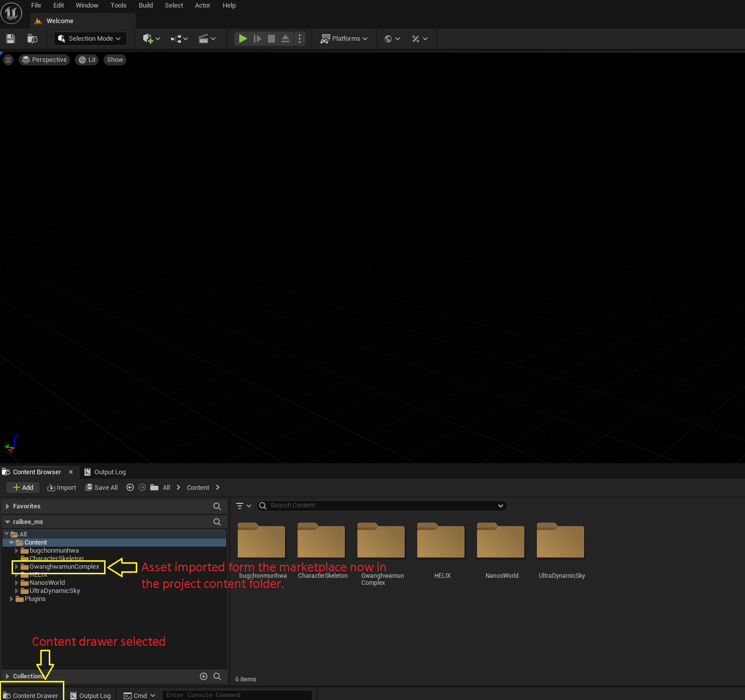
Task: Click the Content Browser back history arrow
Action: pyautogui.click(x=130, y=487)
